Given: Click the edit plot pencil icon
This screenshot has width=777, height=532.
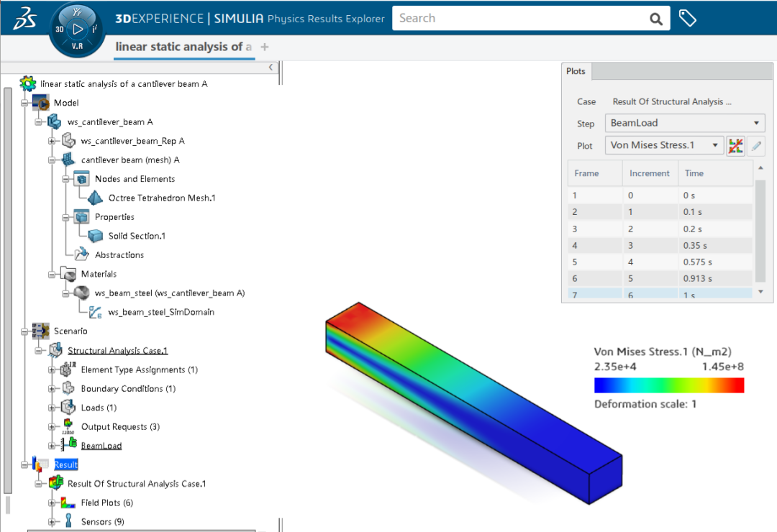Looking at the screenshot, I should coord(755,145).
